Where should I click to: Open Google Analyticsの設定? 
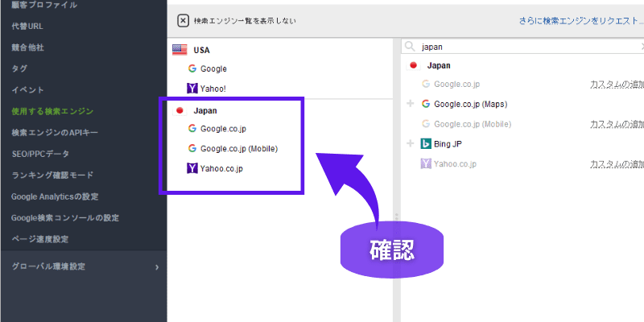pyautogui.click(x=55, y=196)
